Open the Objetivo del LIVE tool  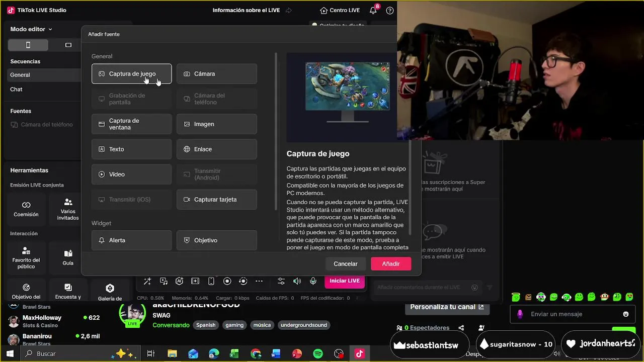tap(26, 292)
